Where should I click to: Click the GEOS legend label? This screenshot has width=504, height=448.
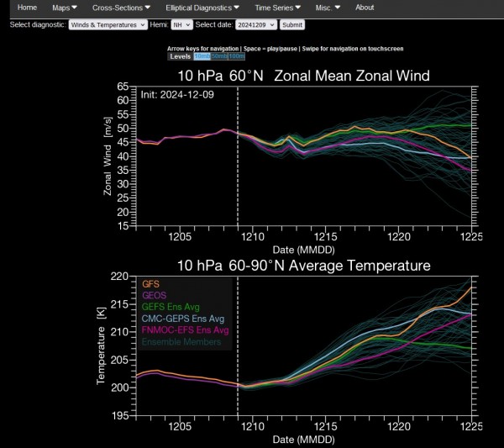155,295
